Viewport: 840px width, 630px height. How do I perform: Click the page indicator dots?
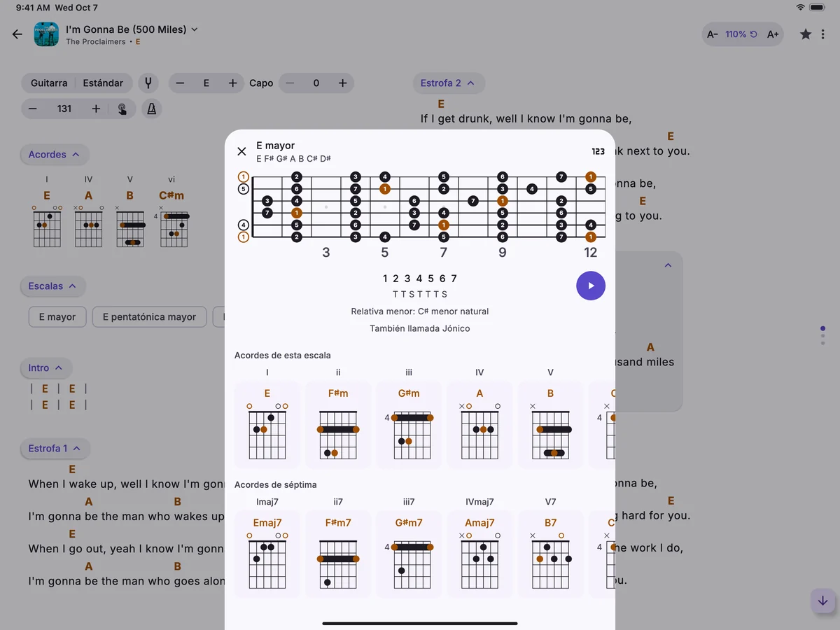(822, 335)
